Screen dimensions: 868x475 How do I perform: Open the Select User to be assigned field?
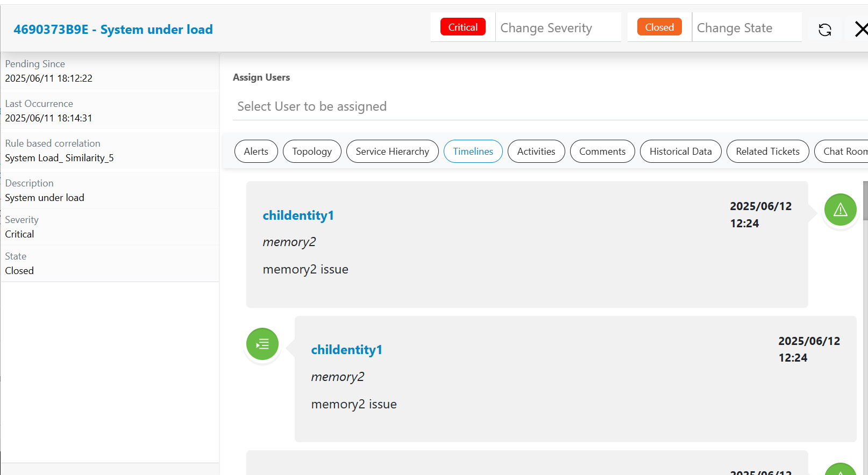pyautogui.click(x=549, y=106)
